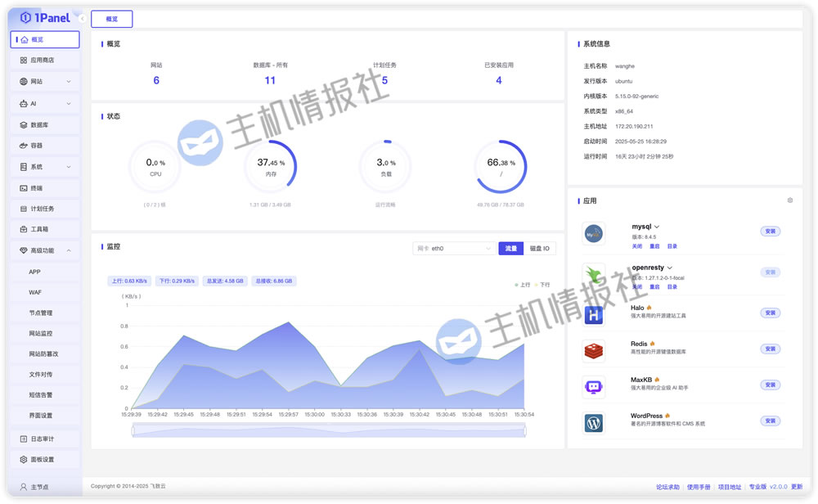The width and height of the screenshot is (818, 504).
Task: Click the 数据库 database sidebar icon
Action: [x=24, y=125]
